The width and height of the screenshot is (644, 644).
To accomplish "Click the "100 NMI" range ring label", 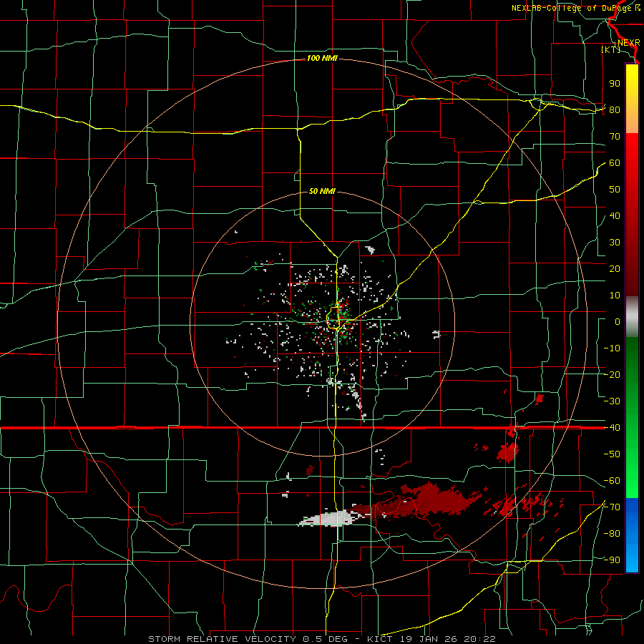I will tap(322, 59).
